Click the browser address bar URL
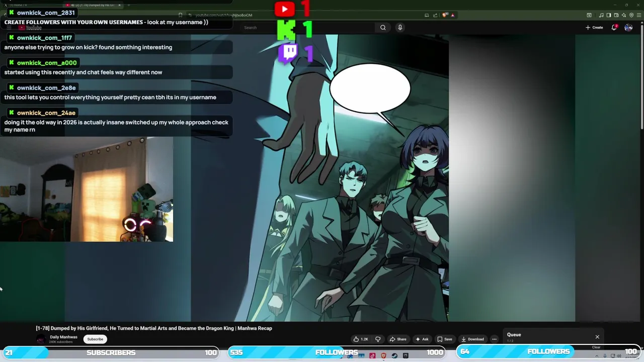 224,15
